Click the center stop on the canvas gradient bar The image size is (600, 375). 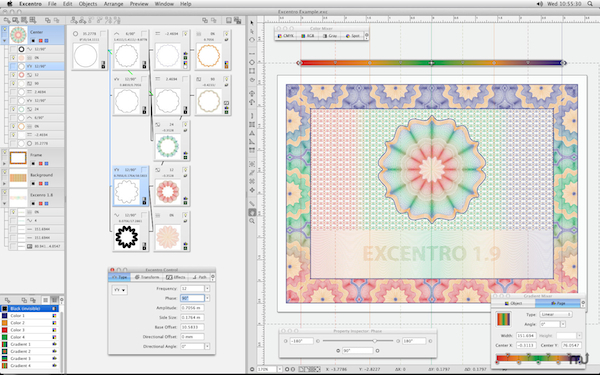[x=431, y=62]
